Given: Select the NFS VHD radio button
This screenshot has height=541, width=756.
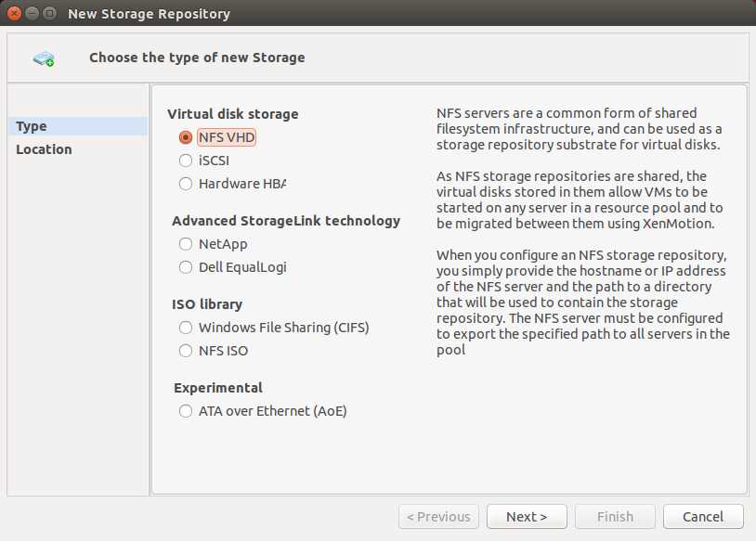Looking at the screenshot, I should (186, 137).
